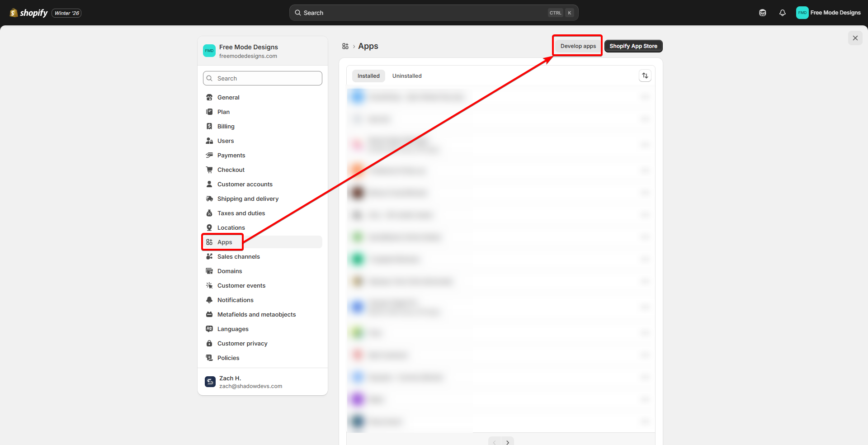Viewport: 868px width, 445px height.
Task: Go to next page of apps
Action: pyautogui.click(x=508, y=442)
